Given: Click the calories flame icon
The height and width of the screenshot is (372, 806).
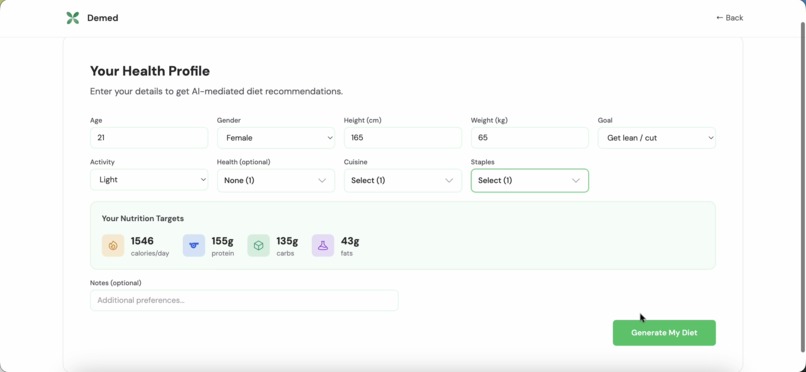Looking at the screenshot, I should tap(113, 246).
